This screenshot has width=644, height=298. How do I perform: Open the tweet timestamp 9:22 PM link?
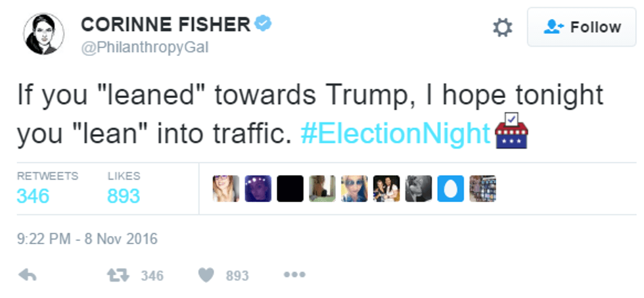coord(87,239)
